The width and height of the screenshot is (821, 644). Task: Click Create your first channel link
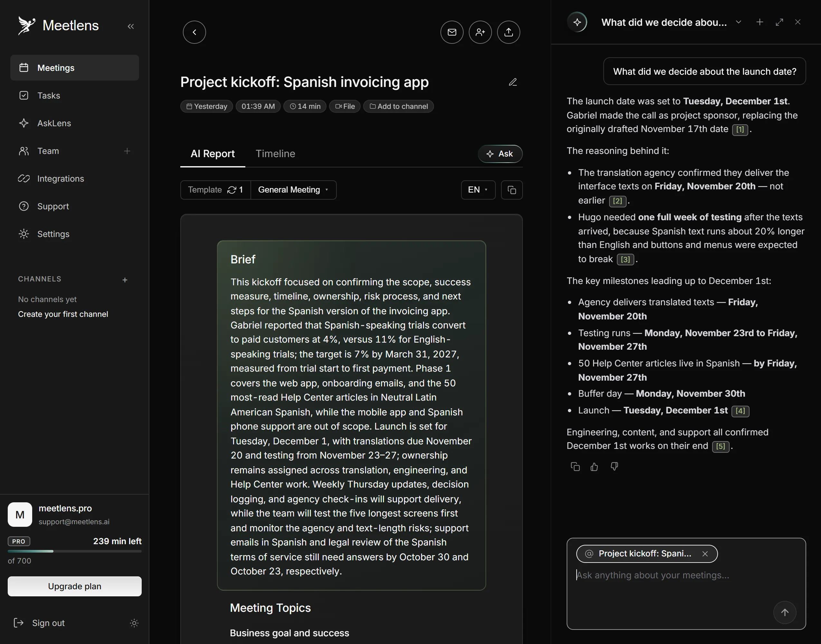[x=63, y=315]
